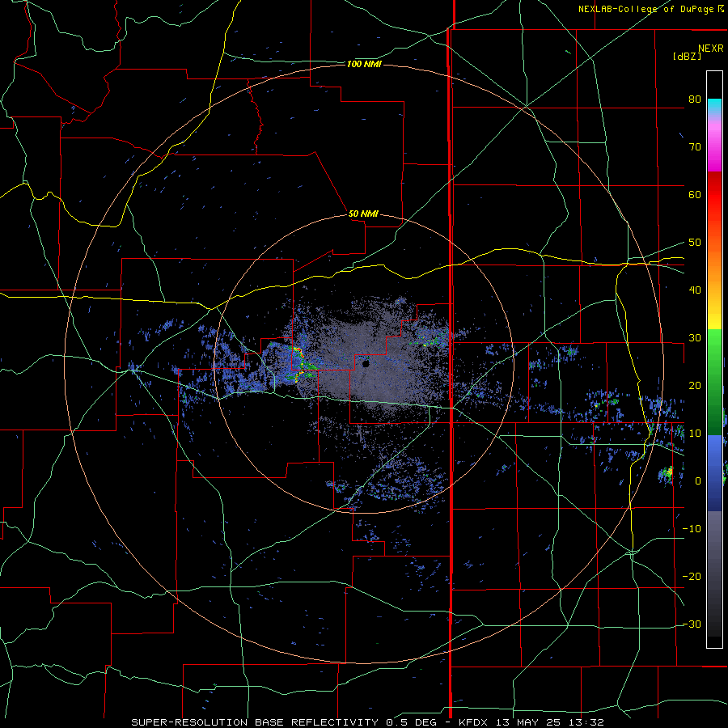Viewport: 728px width, 728px height.
Task: Click the NEXR label above the color scale
Action: [711, 49]
